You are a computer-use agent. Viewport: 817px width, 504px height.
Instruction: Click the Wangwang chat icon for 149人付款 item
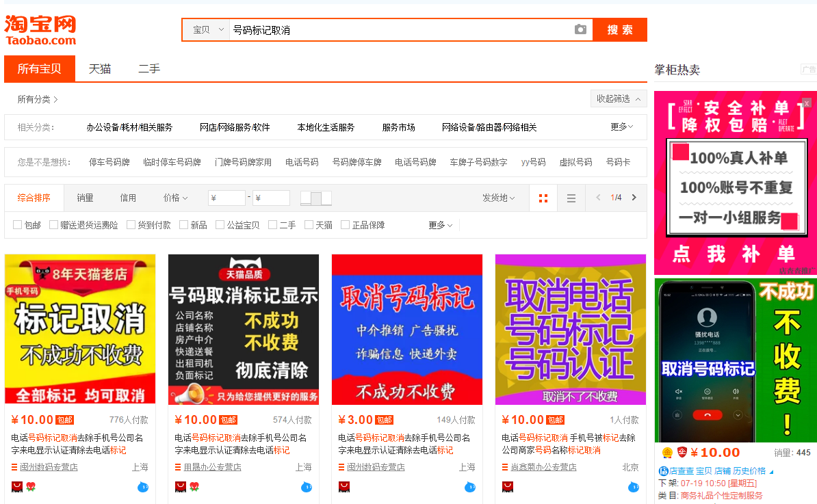coord(470,487)
